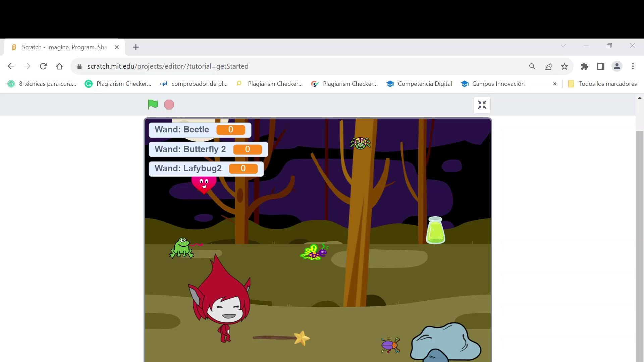Toggle the browser side panel
This screenshot has width=644, height=362.
[x=601, y=66]
